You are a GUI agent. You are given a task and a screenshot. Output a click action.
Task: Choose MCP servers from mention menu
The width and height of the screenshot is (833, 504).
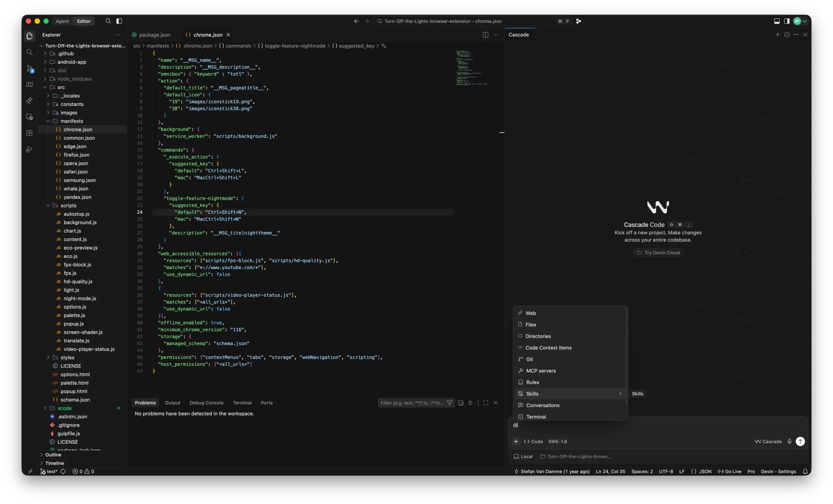click(x=570, y=371)
